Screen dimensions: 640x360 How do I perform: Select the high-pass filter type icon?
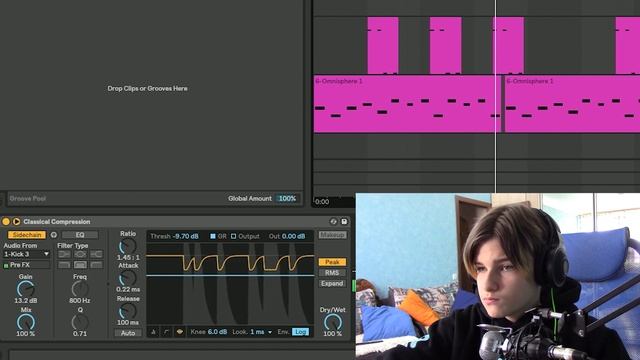pos(96,265)
